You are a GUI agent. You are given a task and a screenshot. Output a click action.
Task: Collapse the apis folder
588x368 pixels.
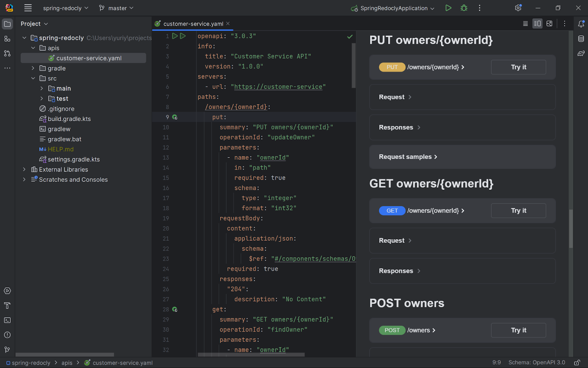pos(33,48)
